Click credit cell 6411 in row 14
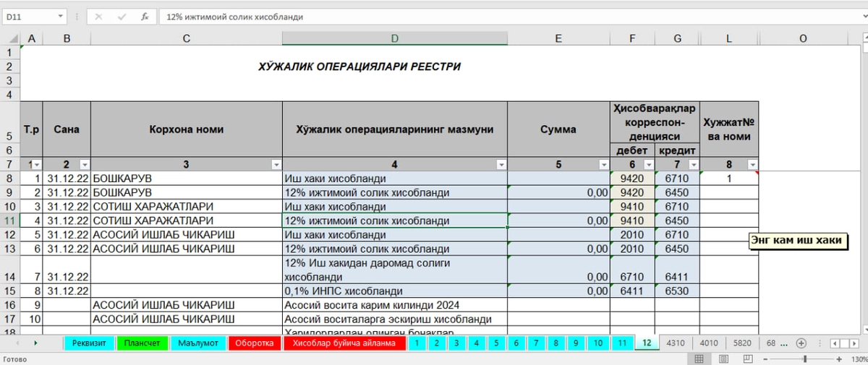 (677, 270)
